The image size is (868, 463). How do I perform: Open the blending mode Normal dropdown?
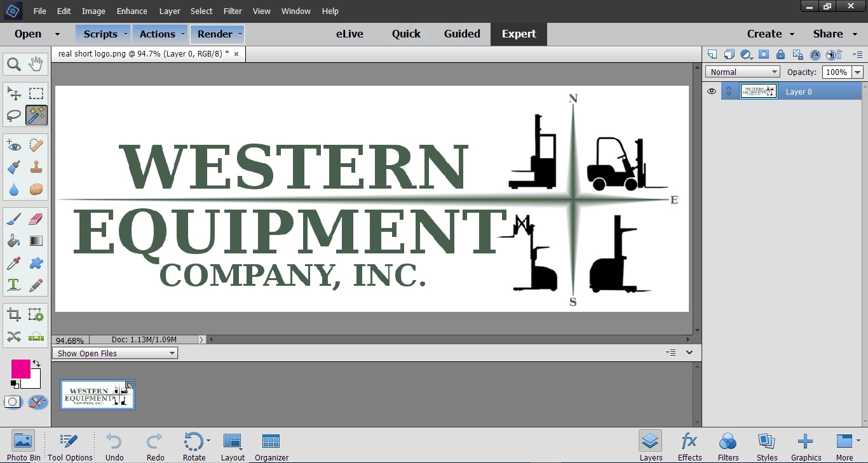point(742,72)
